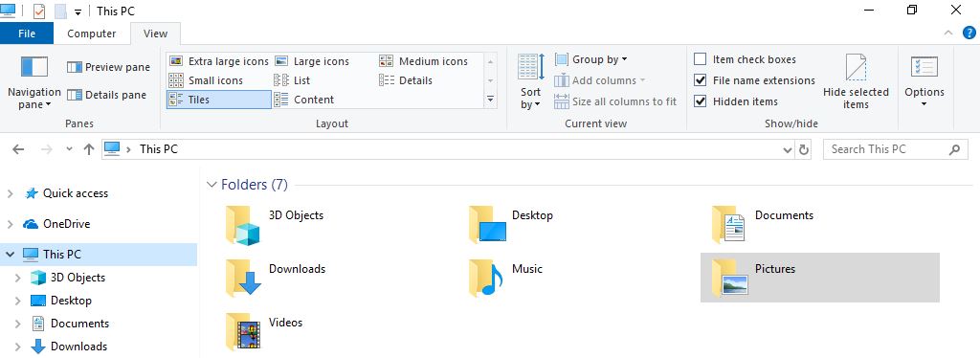Open address bar history dropdown

pyautogui.click(x=788, y=150)
